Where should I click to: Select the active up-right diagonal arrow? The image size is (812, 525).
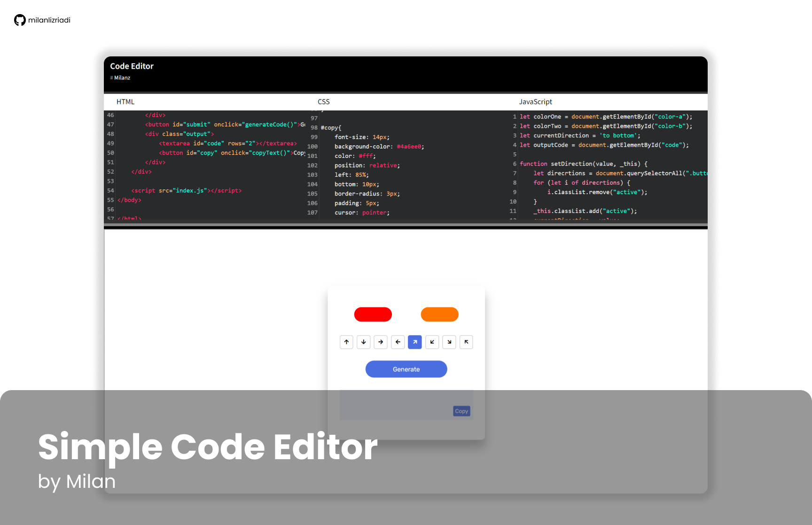click(x=415, y=342)
